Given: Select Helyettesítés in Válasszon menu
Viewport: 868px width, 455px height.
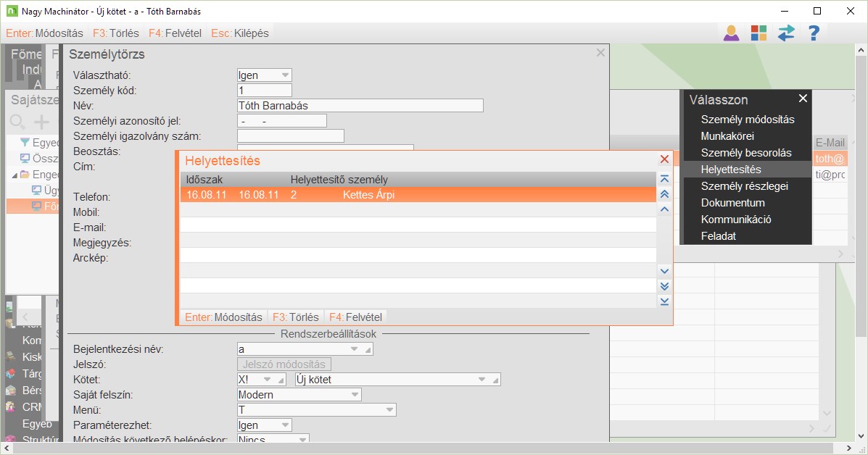Looking at the screenshot, I should click(748, 169).
